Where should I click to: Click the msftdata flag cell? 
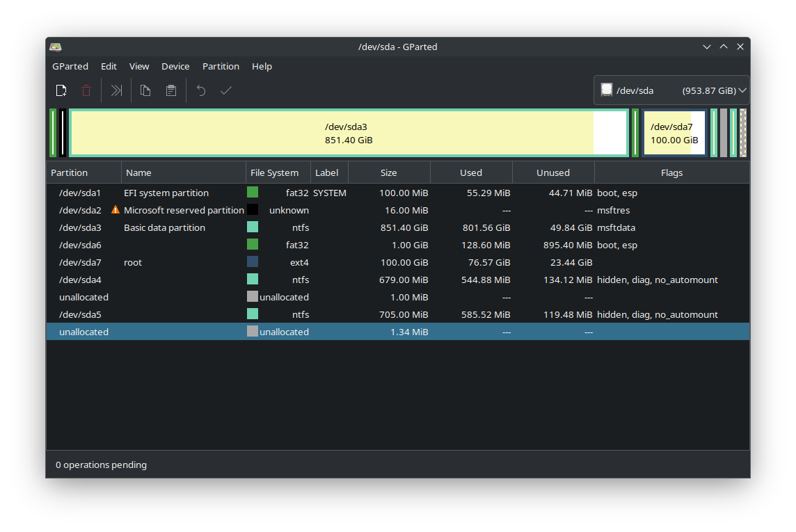pyautogui.click(x=616, y=227)
